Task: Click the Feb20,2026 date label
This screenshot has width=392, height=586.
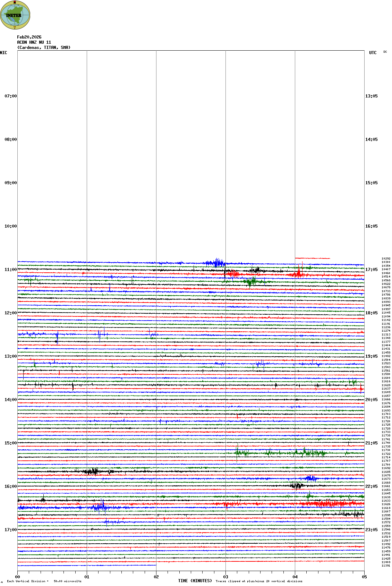Action: (29, 37)
